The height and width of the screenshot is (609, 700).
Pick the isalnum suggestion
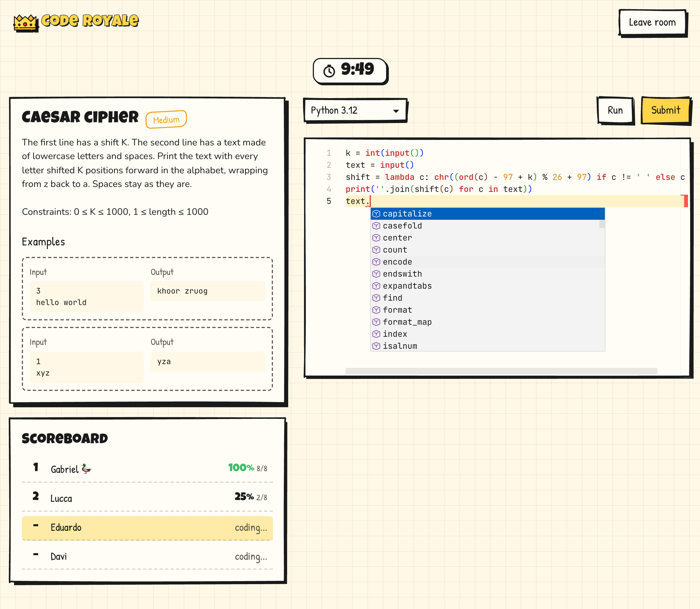coord(487,346)
